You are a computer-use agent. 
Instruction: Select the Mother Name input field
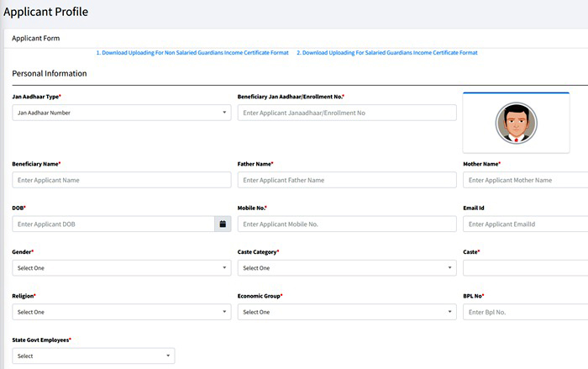point(525,180)
